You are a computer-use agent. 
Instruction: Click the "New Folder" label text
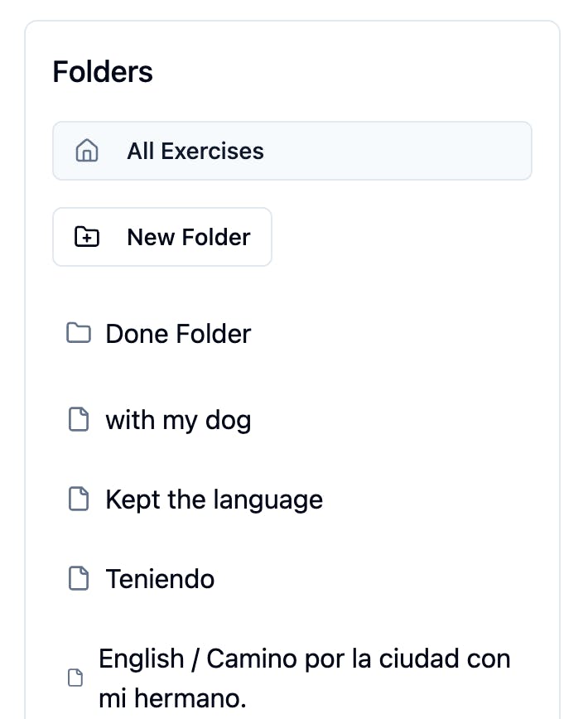[189, 237]
